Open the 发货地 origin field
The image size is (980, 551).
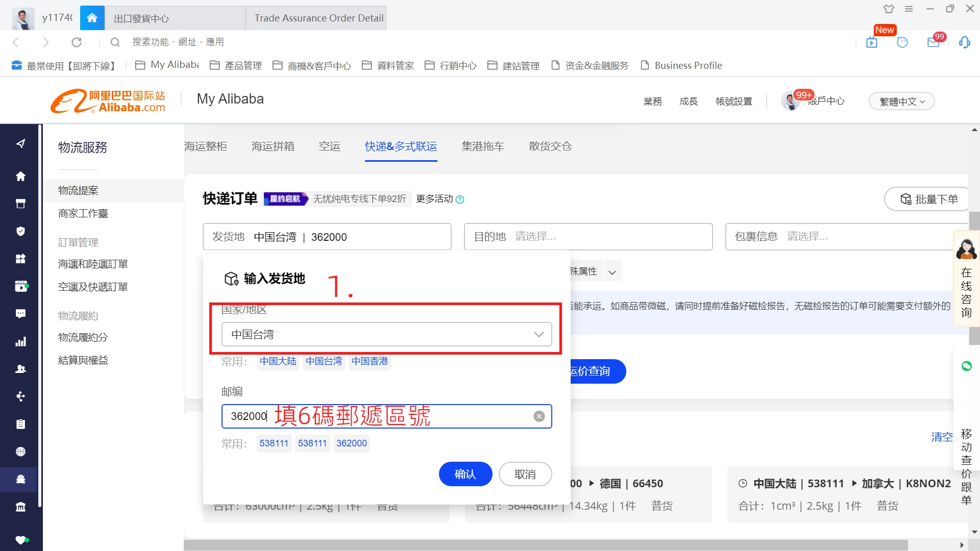click(327, 236)
